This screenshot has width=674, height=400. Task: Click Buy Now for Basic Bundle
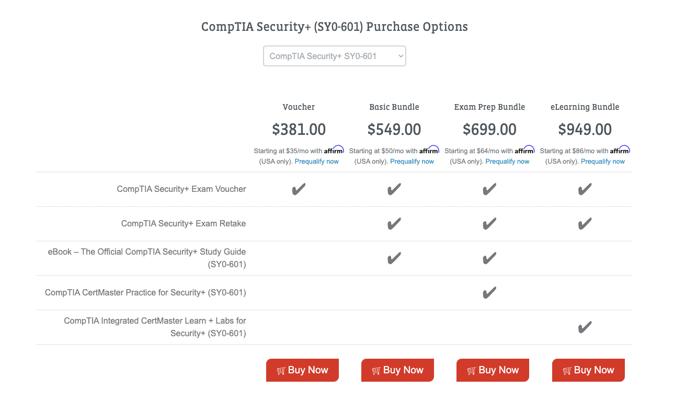[x=397, y=370]
